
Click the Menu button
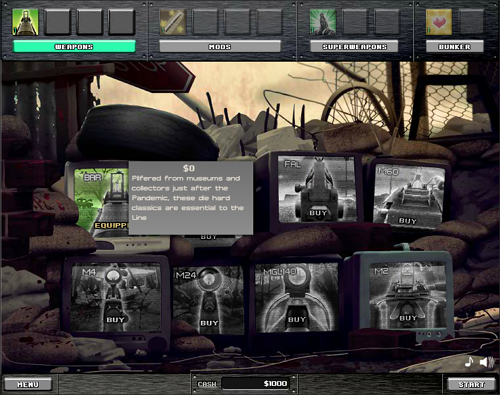pos(28,384)
